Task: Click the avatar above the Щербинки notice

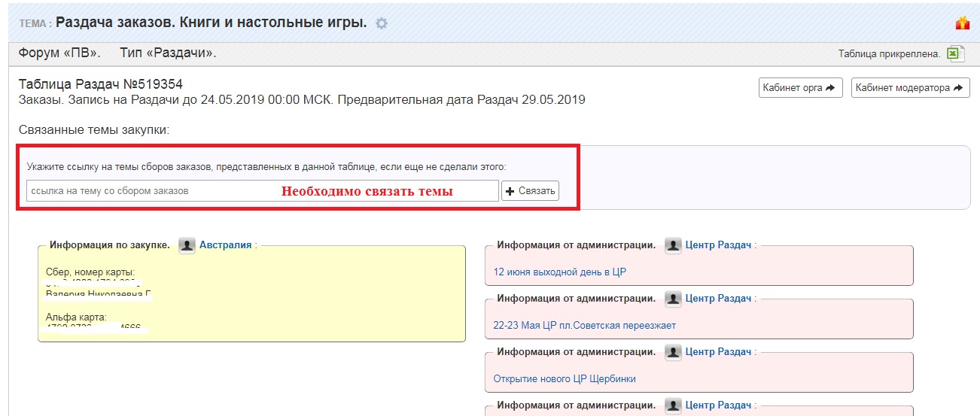Action: pos(673,352)
